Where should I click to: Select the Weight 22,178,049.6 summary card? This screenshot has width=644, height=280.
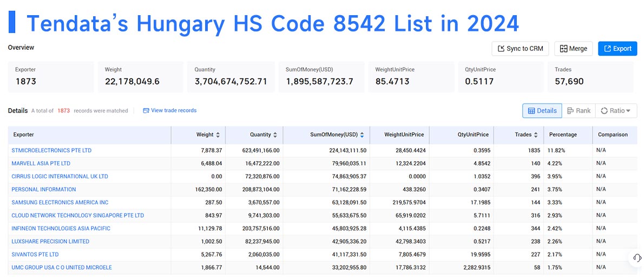141,77
